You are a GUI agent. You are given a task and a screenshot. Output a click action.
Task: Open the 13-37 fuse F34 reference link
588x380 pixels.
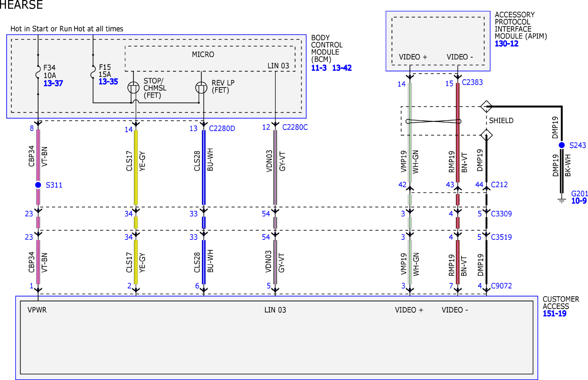click(x=53, y=83)
